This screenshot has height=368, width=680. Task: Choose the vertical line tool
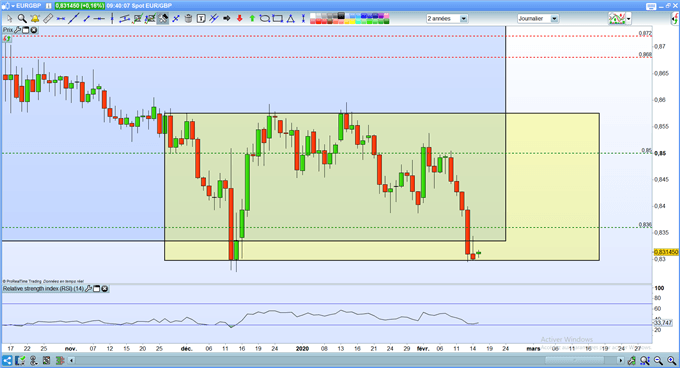(112, 19)
